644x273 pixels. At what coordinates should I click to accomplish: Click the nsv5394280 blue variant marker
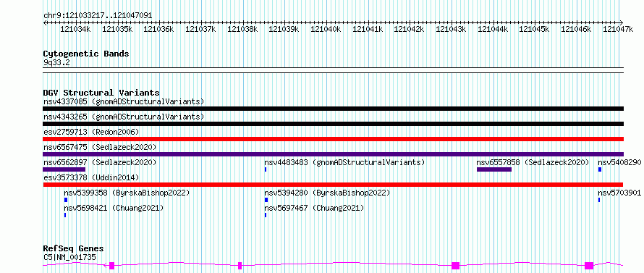(266, 200)
